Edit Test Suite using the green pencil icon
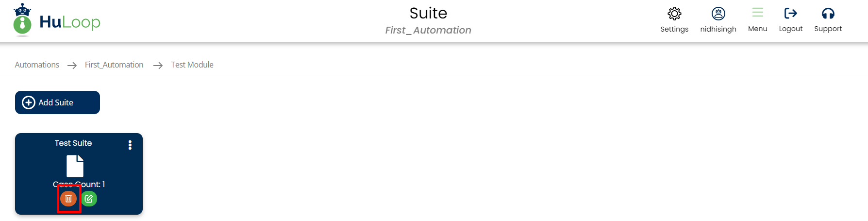The height and width of the screenshot is (221, 868). click(x=89, y=199)
